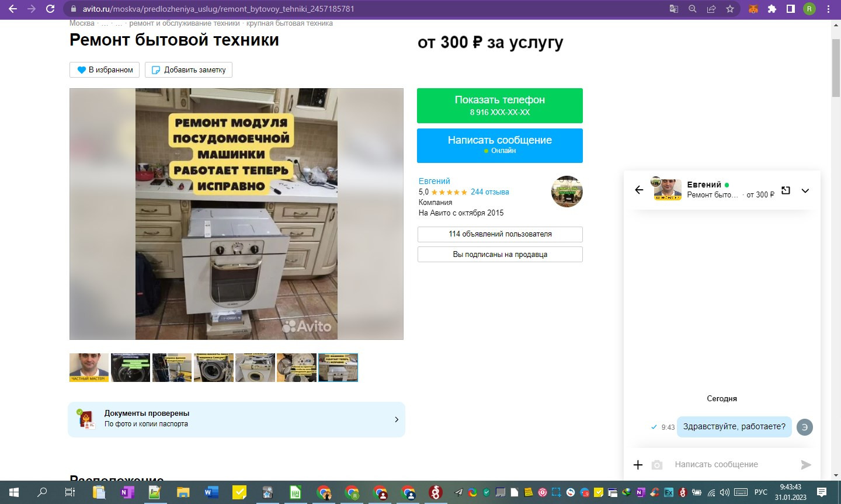This screenshot has width=841, height=504.
Task: Open Microsoft Word from the taskbar
Action: pyautogui.click(x=211, y=492)
